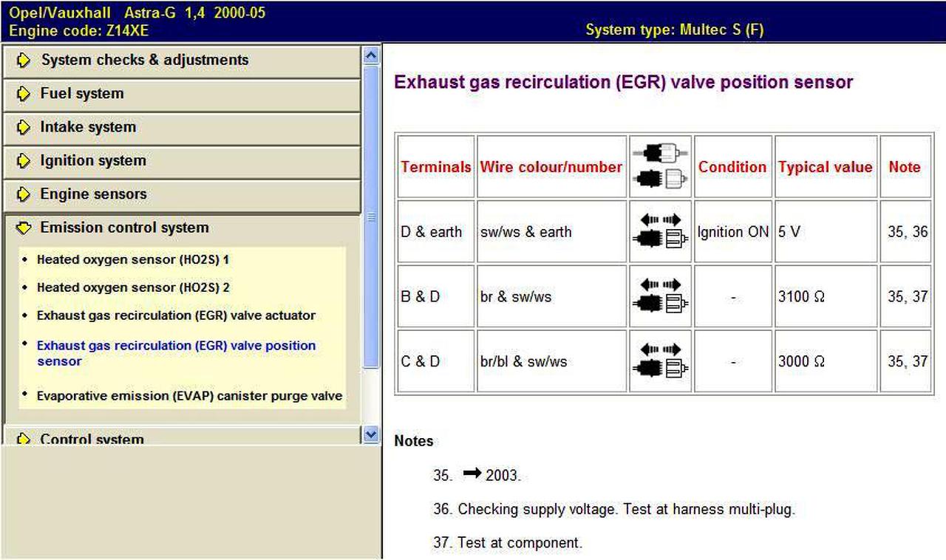Click the Wire colour/number column header
Screen dimensions: 946x560
click(x=551, y=167)
